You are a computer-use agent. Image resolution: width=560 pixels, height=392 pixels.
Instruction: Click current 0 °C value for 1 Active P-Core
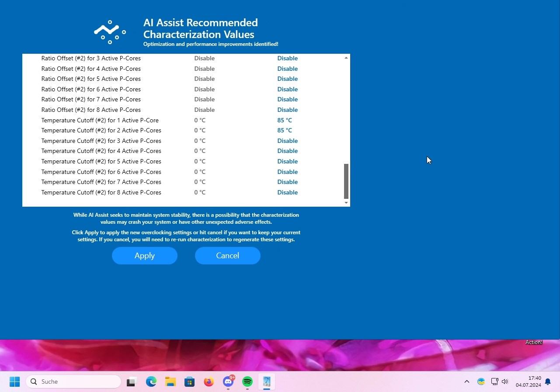tap(200, 120)
